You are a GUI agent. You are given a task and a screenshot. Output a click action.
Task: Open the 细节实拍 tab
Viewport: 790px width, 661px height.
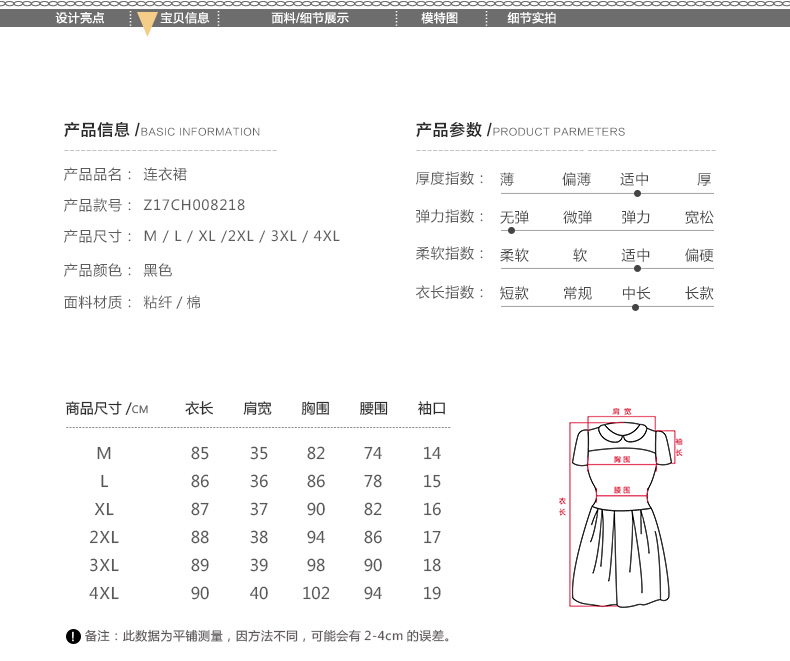point(532,18)
